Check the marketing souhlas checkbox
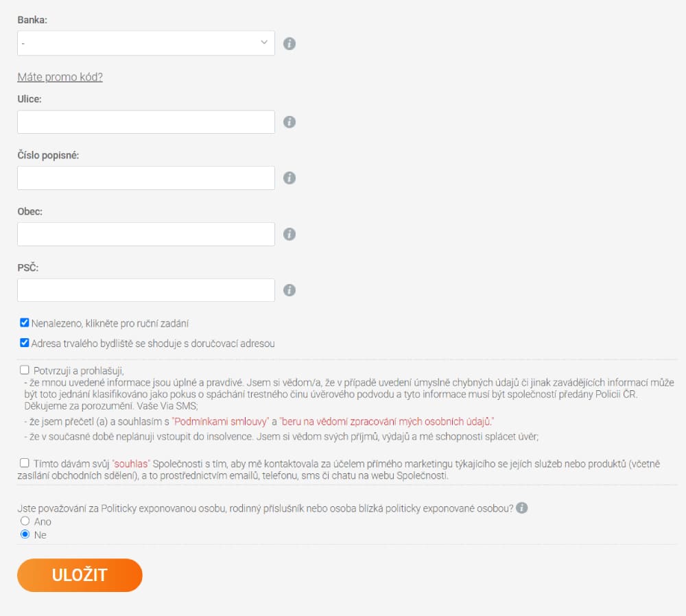Image resolution: width=686 pixels, height=616 pixels. coord(25,463)
